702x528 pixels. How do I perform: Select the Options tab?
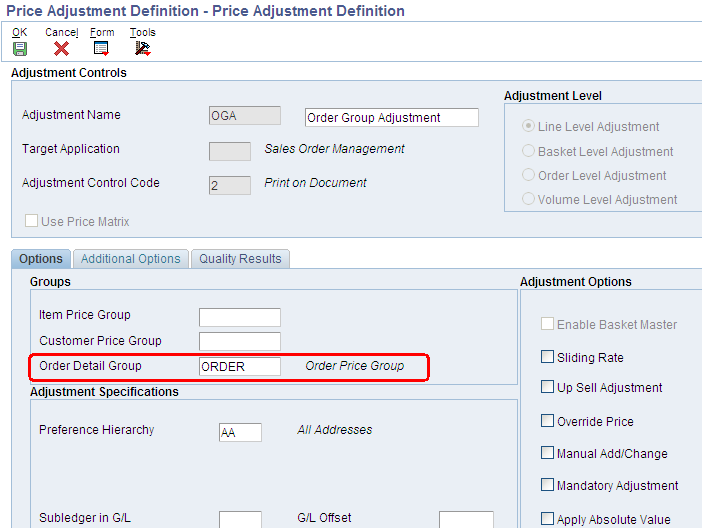pyautogui.click(x=41, y=259)
